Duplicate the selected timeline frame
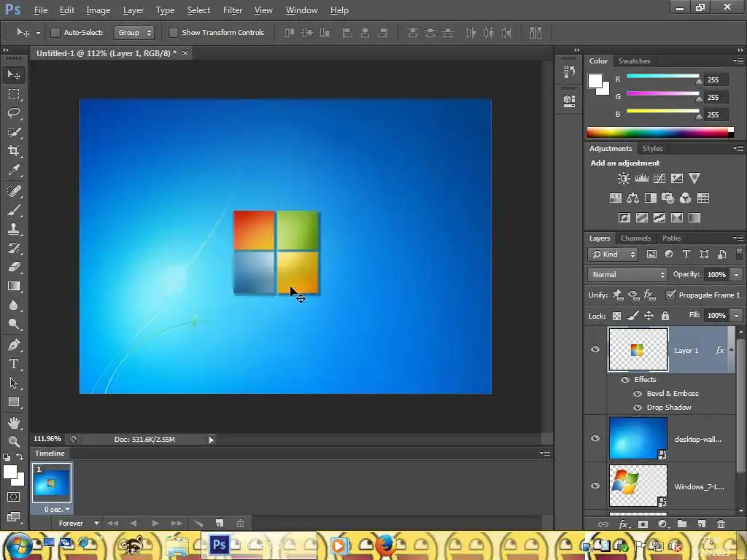This screenshot has width=747, height=560. click(219, 524)
